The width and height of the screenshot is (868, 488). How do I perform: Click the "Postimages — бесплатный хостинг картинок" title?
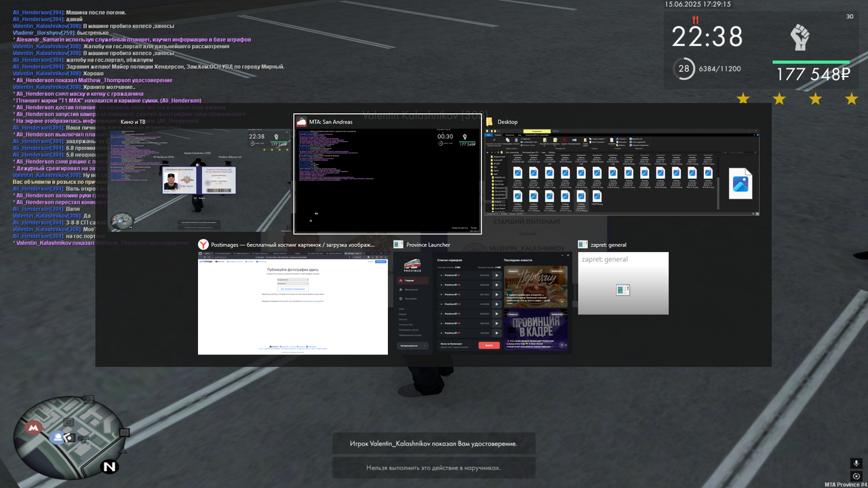[x=292, y=245]
